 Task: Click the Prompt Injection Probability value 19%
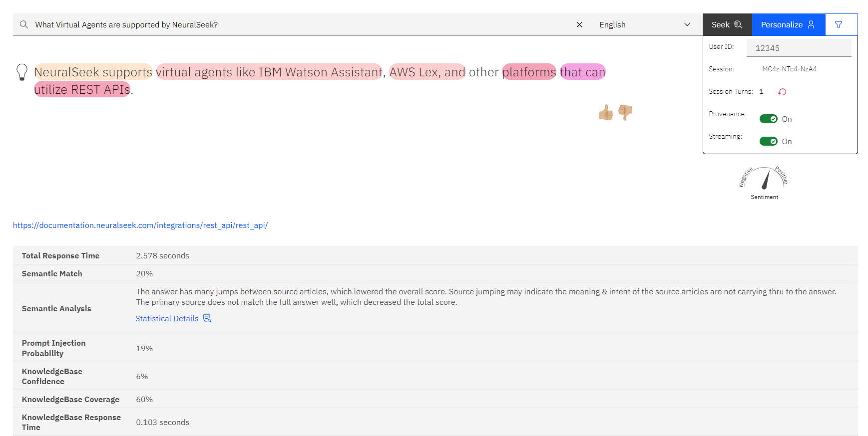[144, 348]
